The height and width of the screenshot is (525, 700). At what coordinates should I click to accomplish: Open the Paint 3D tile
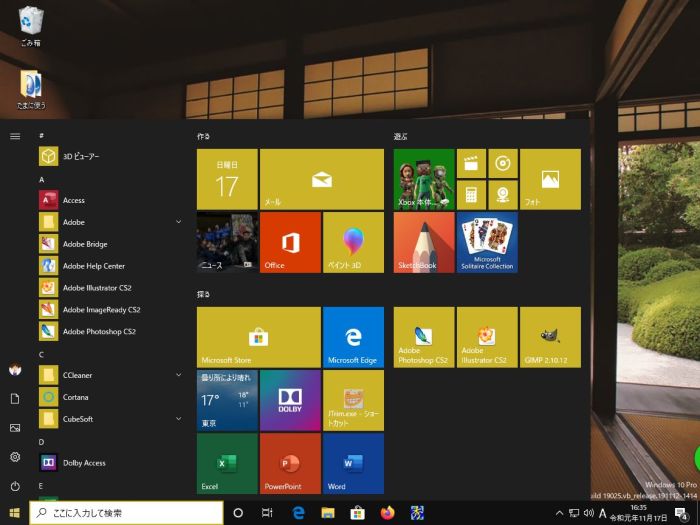click(353, 242)
